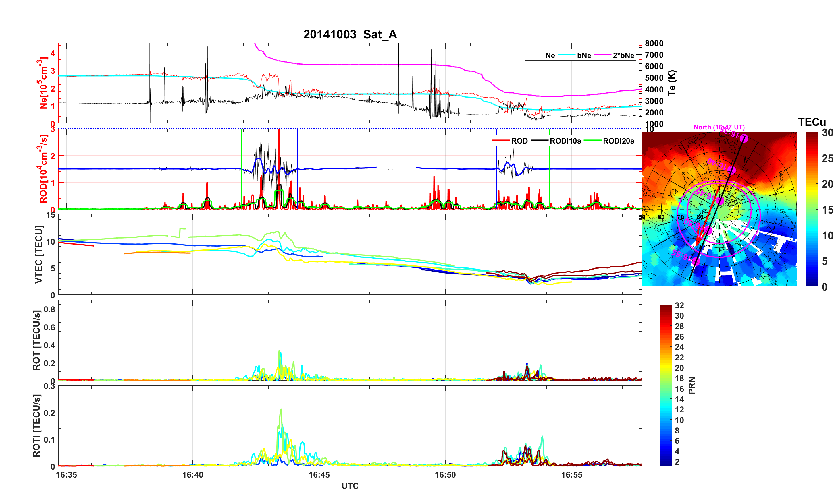Click the magenta dot at top of polar map
Image resolution: width=834 pixels, height=504 pixels.
(744, 138)
